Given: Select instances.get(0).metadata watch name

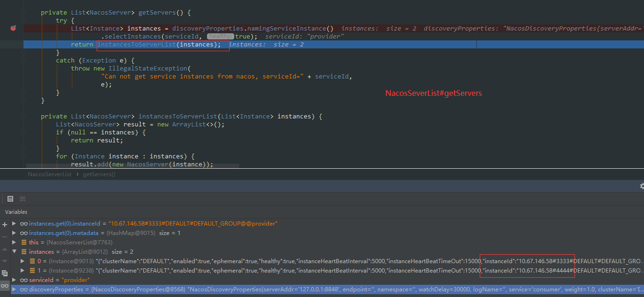Looking at the screenshot, I should click(64, 233).
